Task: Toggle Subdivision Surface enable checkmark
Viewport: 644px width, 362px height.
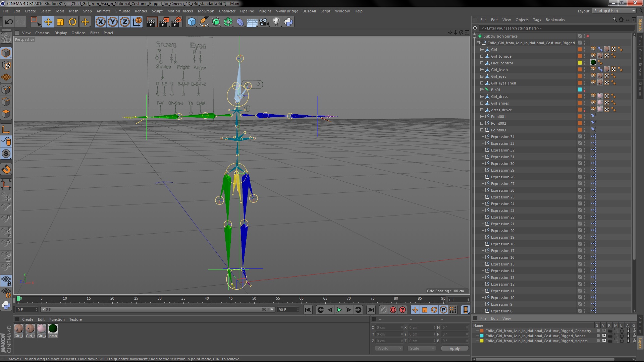Action: (x=588, y=36)
